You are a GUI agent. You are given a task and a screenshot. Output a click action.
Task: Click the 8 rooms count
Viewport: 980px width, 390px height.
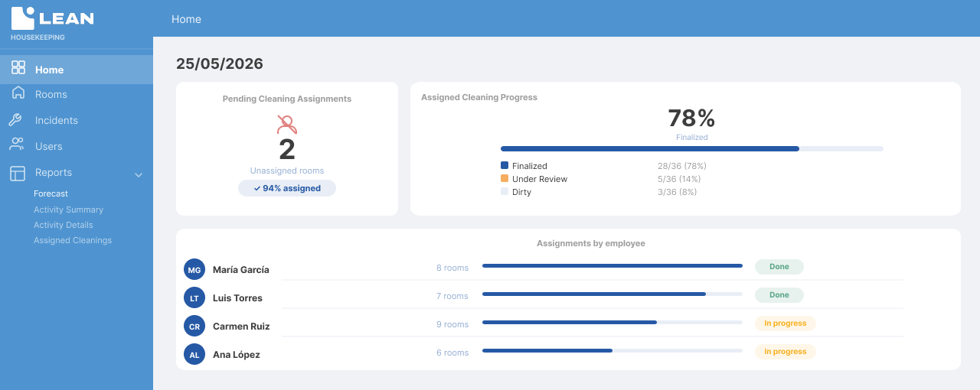tap(452, 268)
